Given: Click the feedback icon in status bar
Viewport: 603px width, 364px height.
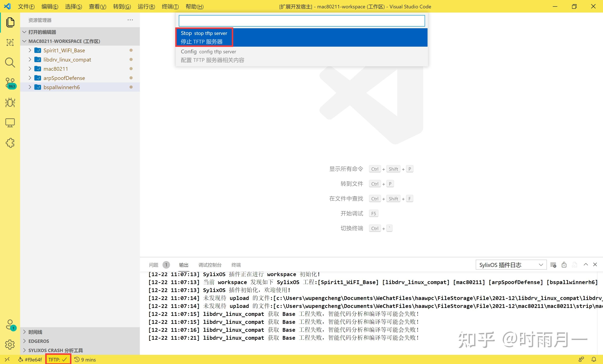Looking at the screenshot, I should [x=581, y=359].
